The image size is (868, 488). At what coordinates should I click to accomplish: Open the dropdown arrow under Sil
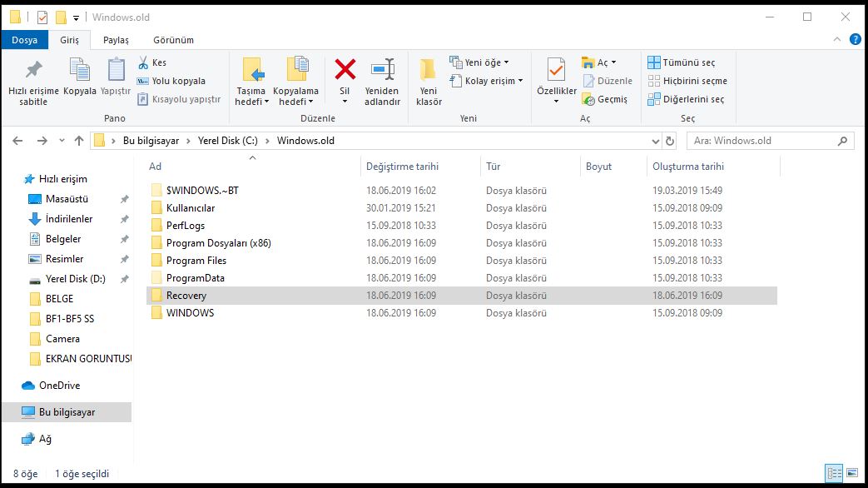click(345, 102)
